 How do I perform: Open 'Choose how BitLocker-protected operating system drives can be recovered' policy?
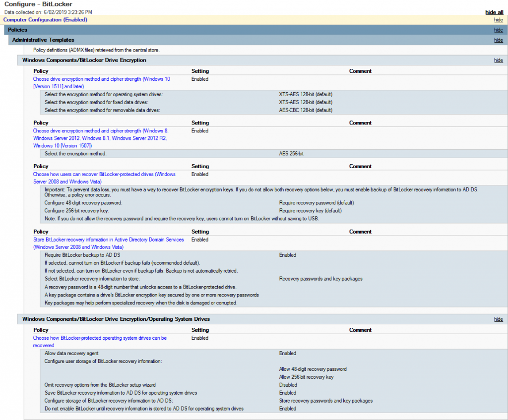[x=100, y=341]
